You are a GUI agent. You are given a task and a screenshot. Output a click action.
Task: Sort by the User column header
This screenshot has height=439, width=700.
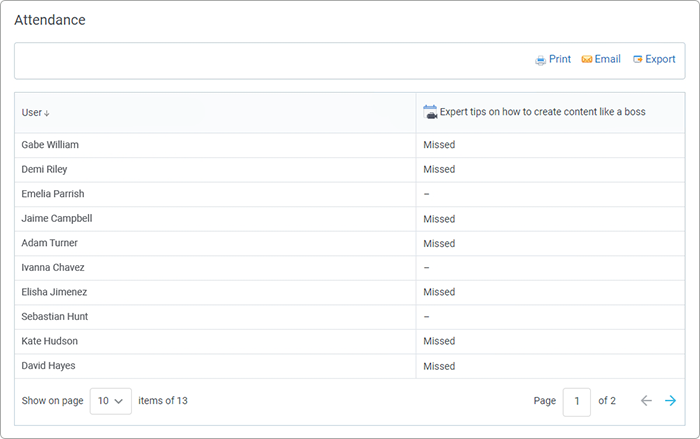point(32,113)
